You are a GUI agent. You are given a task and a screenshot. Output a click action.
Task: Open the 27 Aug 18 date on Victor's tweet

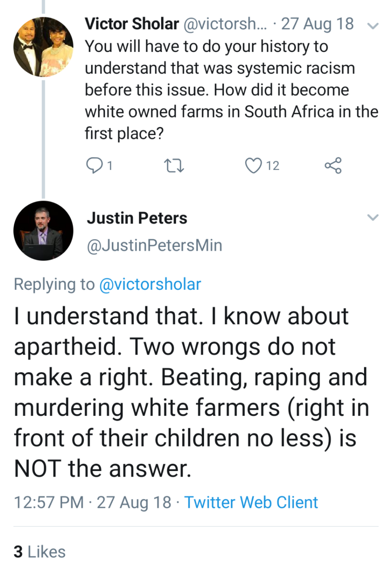tap(317, 24)
